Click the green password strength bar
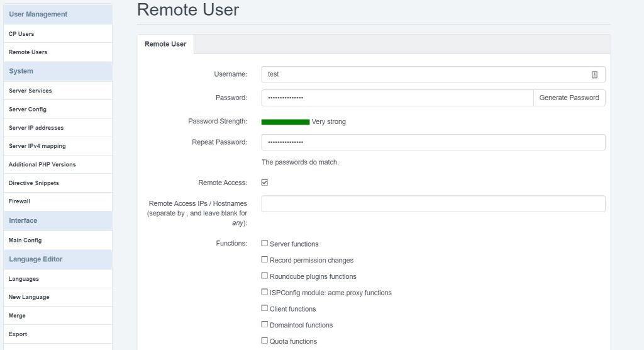The width and height of the screenshot is (644, 350). 286,122
